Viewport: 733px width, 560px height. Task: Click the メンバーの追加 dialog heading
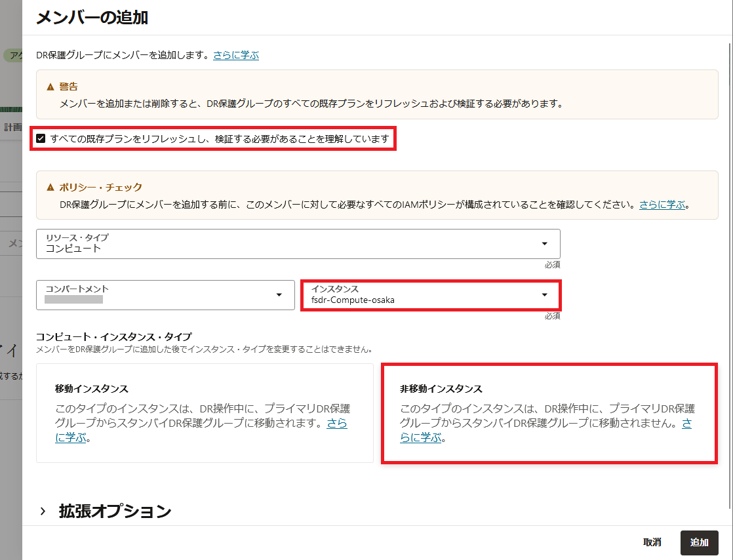pos(92,18)
